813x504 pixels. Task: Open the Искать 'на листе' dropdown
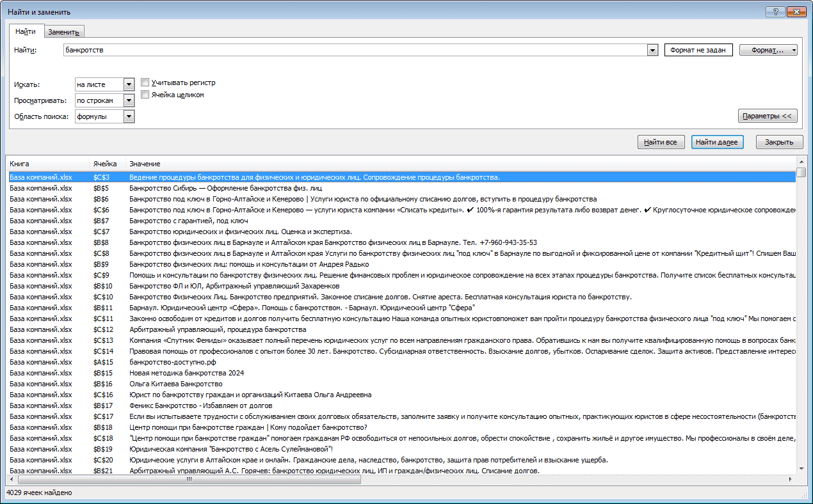coord(129,84)
